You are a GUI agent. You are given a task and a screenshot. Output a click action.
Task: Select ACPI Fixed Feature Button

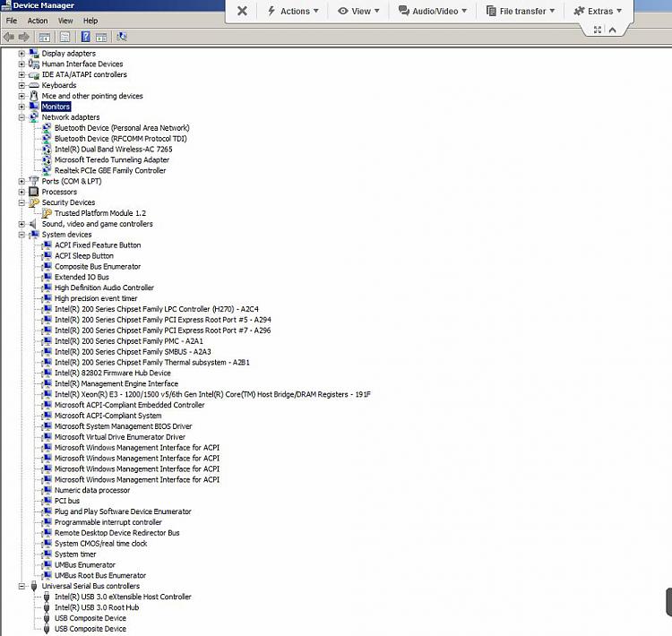(98, 245)
